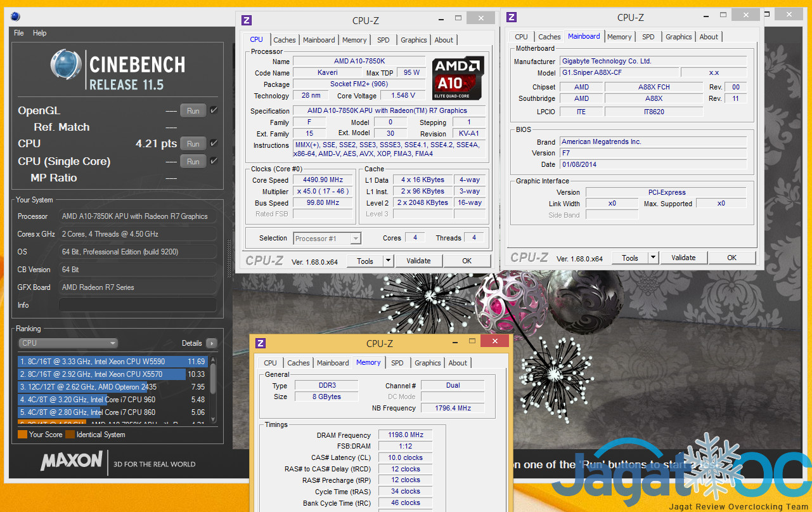
Task: Click the MAXON logo at panel bottom
Action: coord(71,461)
